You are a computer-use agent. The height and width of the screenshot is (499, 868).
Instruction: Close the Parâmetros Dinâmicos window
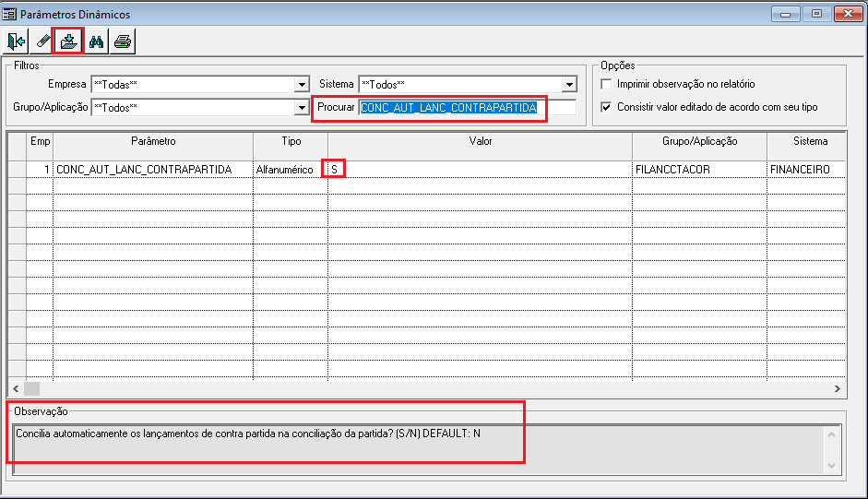click(848, 14)
